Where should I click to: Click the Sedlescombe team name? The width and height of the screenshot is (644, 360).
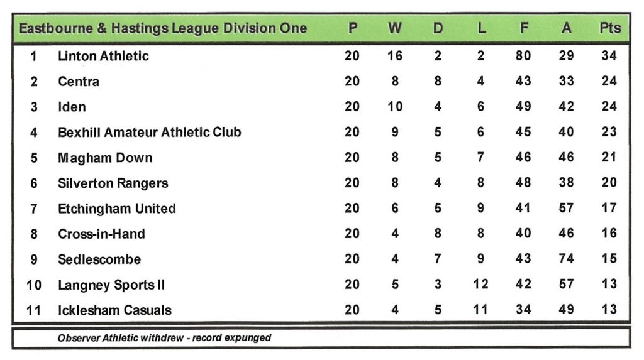click(99, 259)
